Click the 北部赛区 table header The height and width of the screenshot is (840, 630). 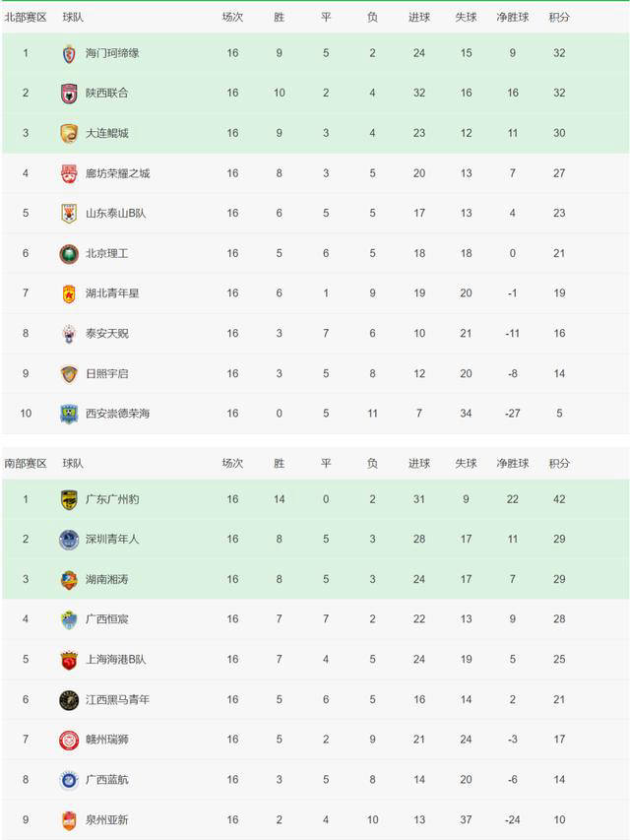pos(26,18)
